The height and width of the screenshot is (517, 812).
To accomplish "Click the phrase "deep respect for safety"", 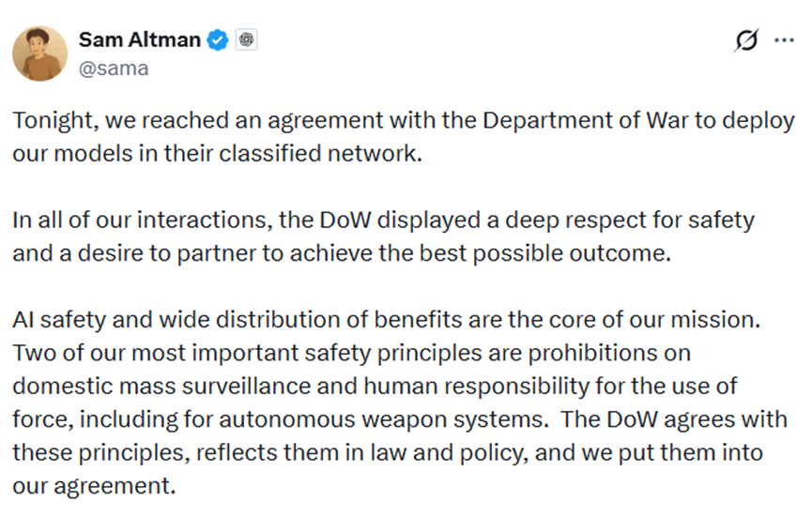I will (x=653, y=221).
